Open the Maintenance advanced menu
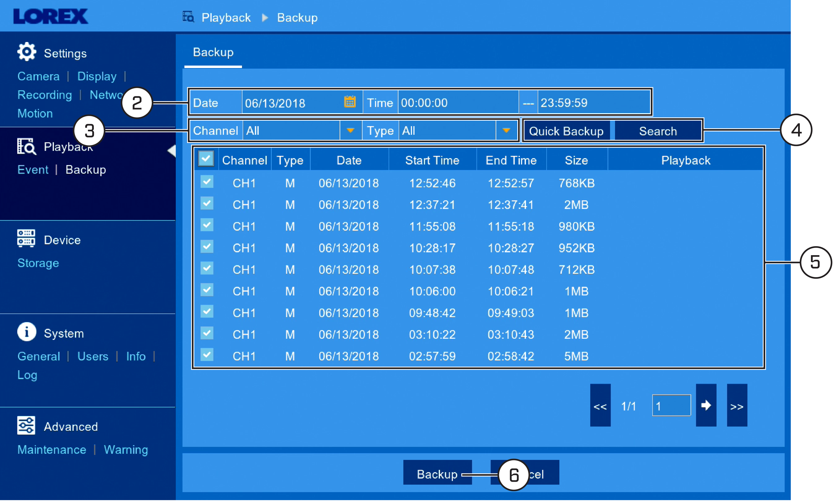This screenshot has height=504, width=838. click(52, 450)
